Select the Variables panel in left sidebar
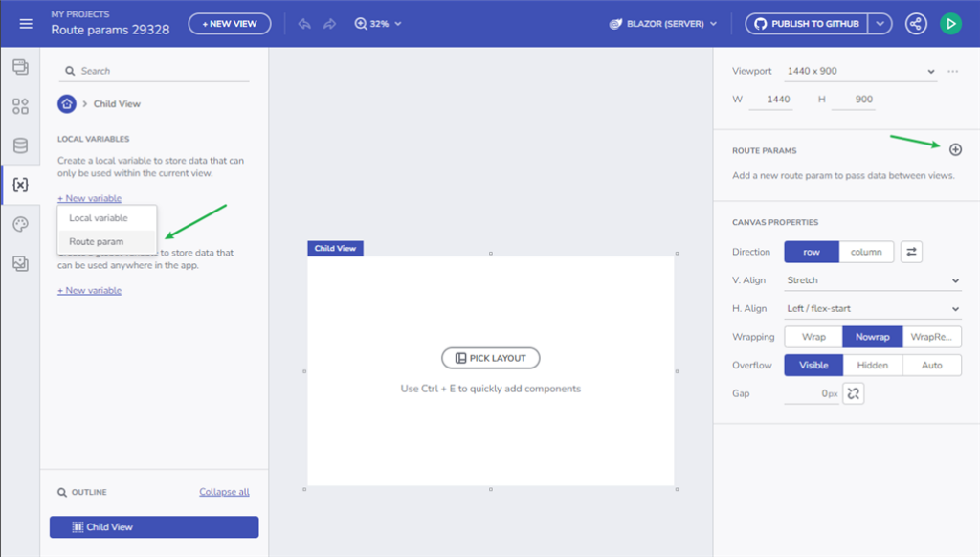This screenshot has width=980, height=557. [x=20, y=184]
